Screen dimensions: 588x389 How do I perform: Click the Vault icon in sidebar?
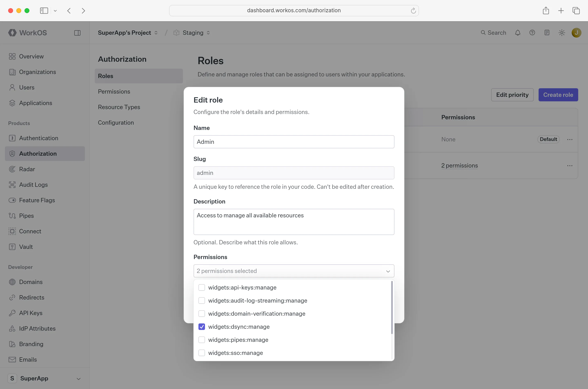click(x=12, y=247)
